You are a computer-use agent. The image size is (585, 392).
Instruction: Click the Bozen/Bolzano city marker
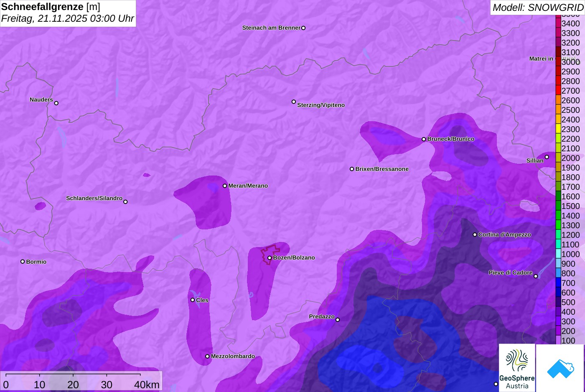pyautogui.click(x=270, y=258)
